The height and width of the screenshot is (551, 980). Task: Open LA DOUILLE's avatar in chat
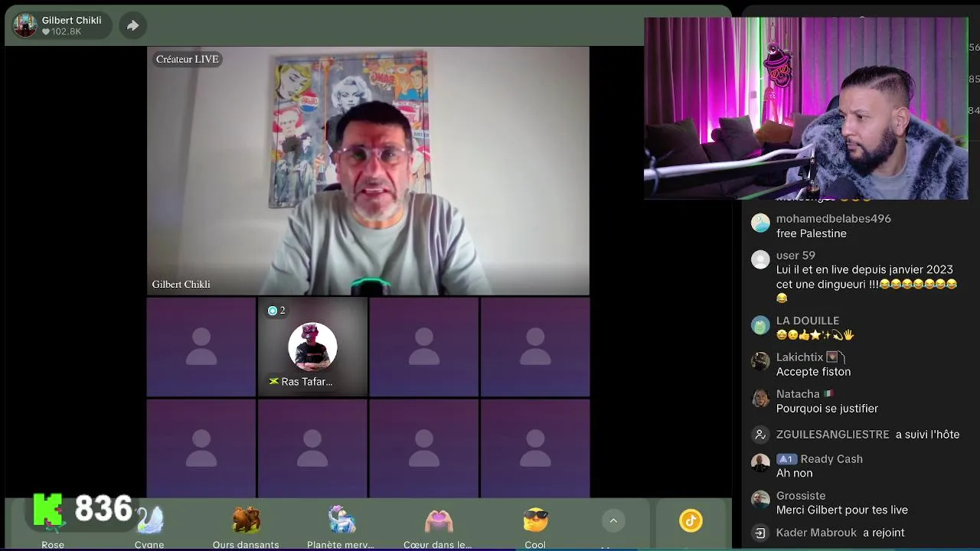point(760,325)
